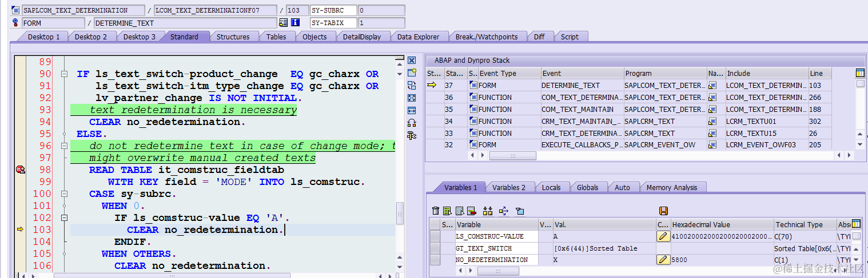Collapse the CASE block at line 100

point(64,194)
